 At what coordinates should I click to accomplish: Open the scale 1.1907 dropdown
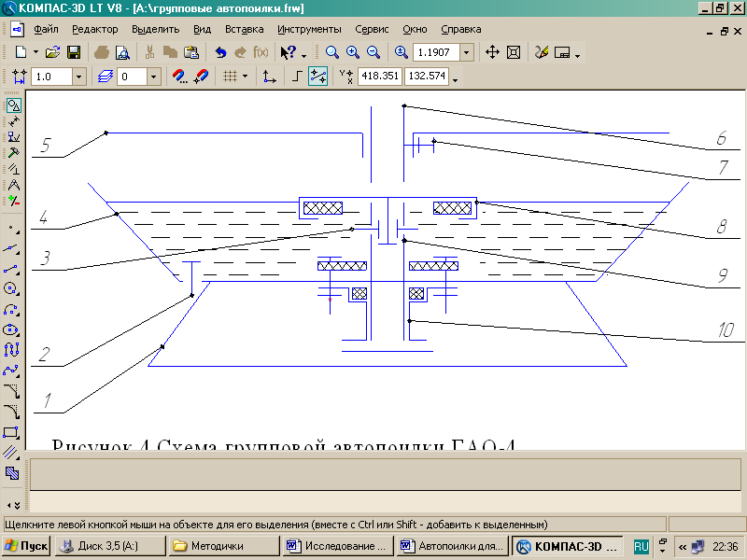(466, 52)
